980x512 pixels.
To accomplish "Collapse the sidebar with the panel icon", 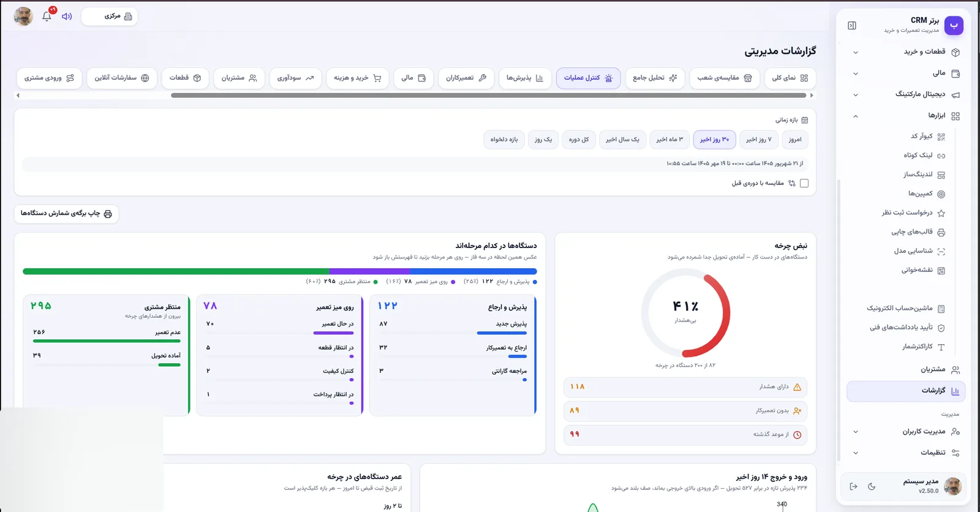I will [852, 25].
